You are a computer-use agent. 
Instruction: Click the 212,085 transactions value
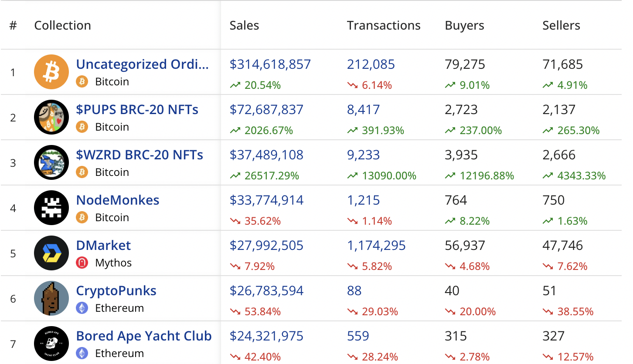click(371, 64)
